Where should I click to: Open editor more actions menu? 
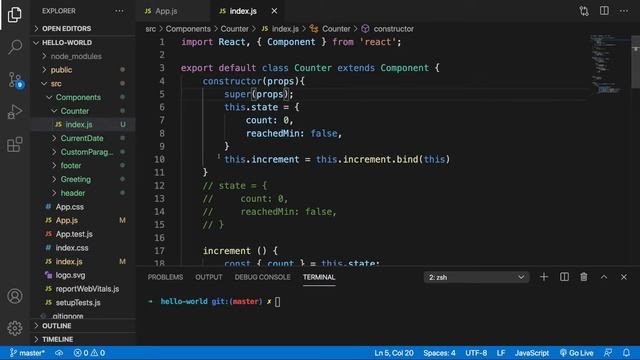click(x=624, y=11)
